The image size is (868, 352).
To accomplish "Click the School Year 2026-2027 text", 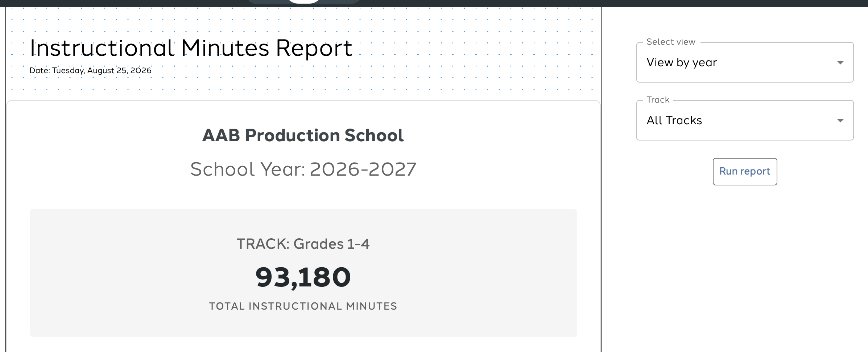I will click(x=303, y=169).
